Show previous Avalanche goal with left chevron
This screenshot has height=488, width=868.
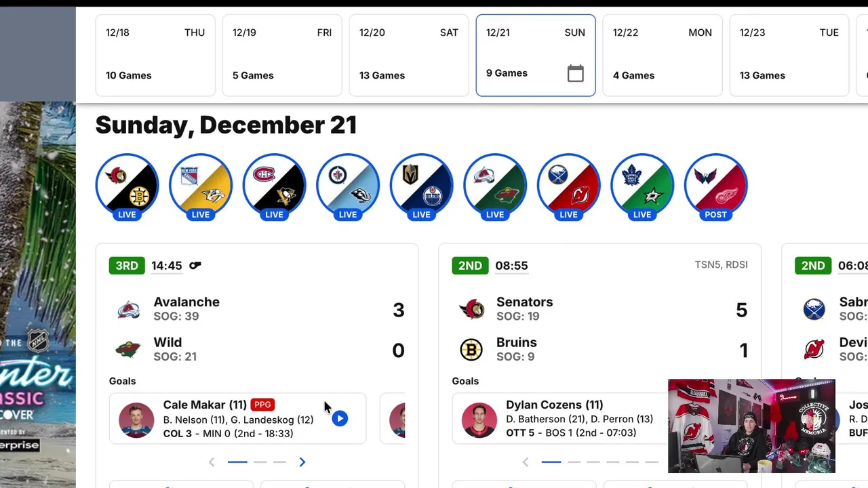(x=212, y=462)
